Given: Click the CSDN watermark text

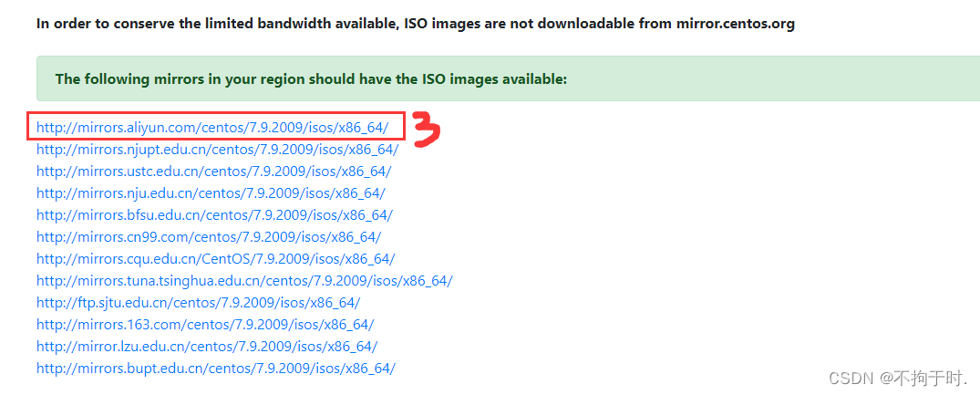Looking at the screenshot, I should [850, 379].
